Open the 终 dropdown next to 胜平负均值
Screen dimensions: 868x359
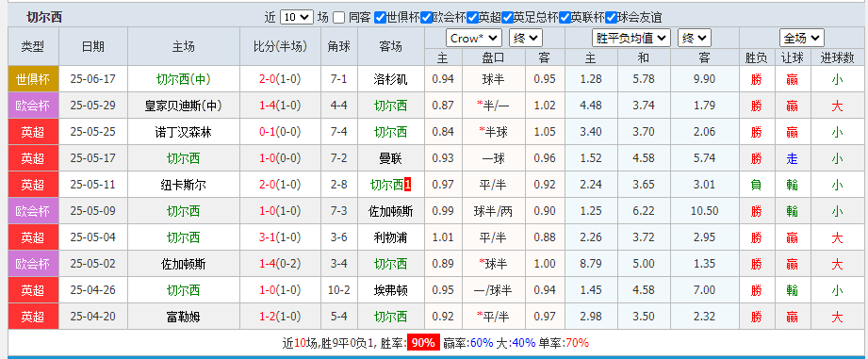point(695,39)
